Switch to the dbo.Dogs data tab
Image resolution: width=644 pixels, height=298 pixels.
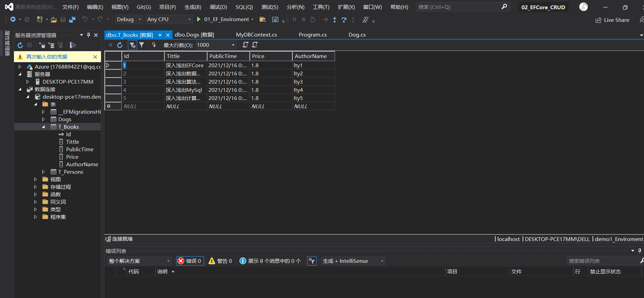pos(194,35)
